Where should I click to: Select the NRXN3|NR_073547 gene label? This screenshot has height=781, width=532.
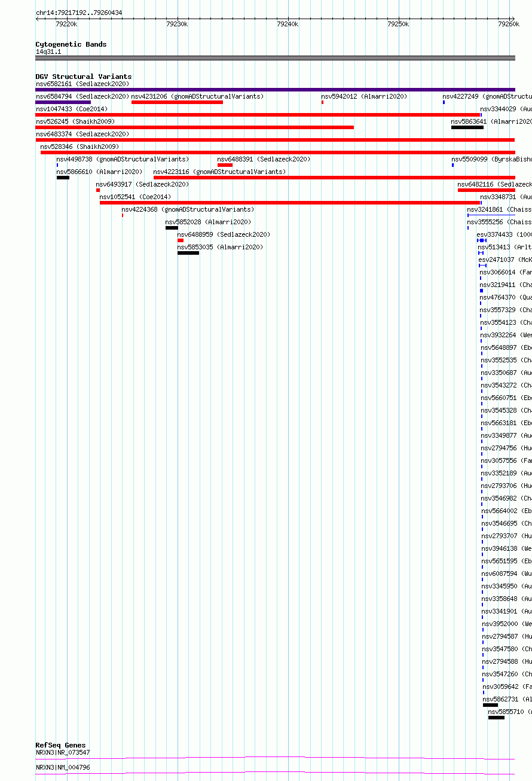click(63, 752)
